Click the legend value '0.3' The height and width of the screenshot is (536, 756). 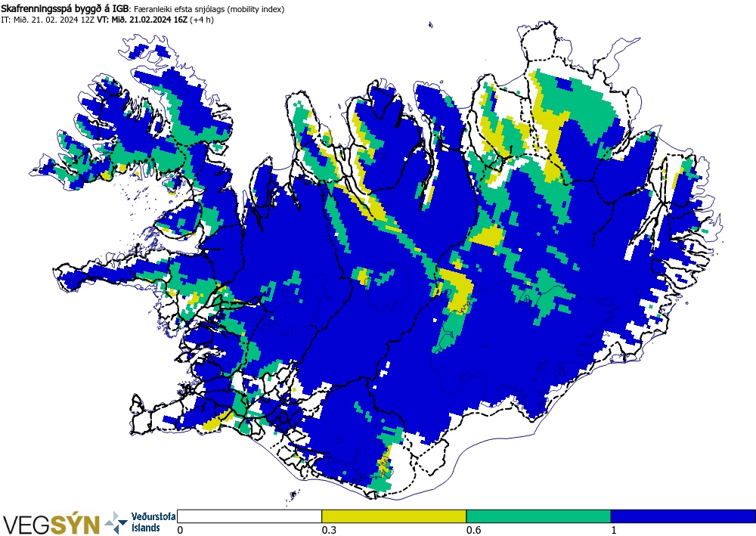pyautogui.click(x=328, y=530)
